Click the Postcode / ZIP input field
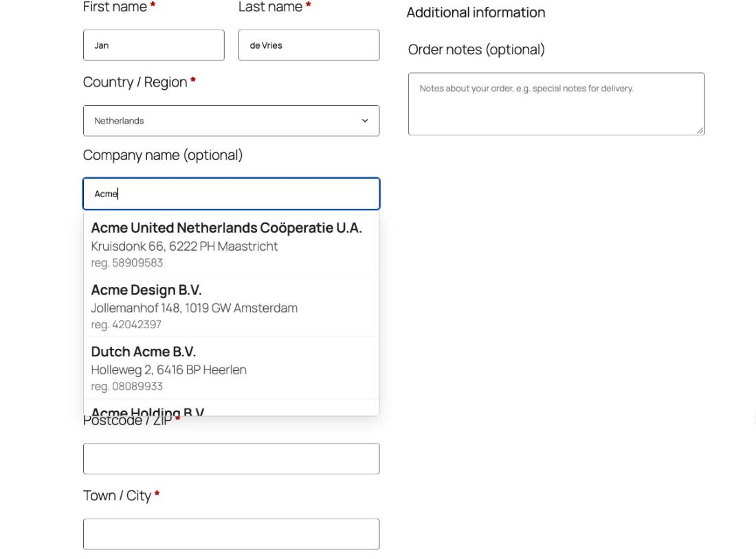Viewport: 756px width, 559px height. coord(232,459)
